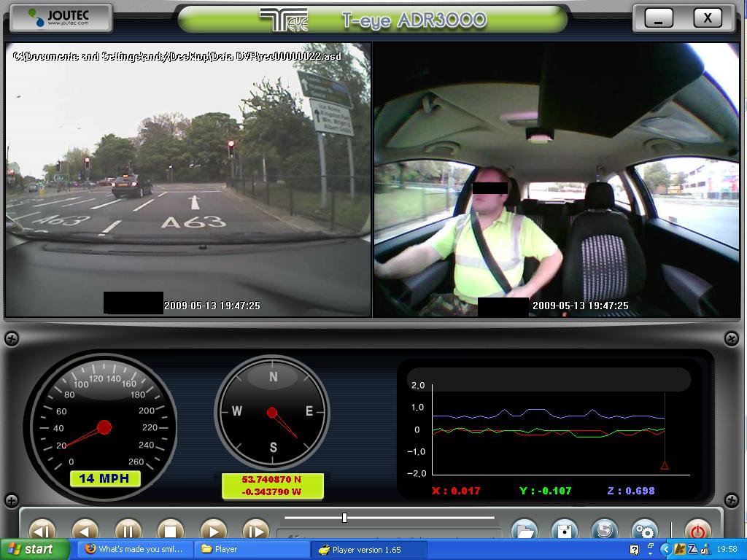Click the disc icon next to the save button
This screenshot has height=560, width=747.
tap(605, 531)
